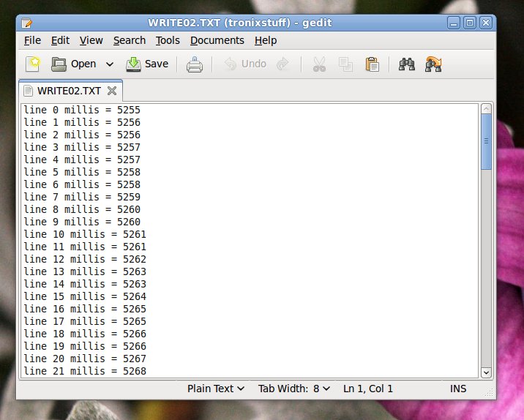Click the New document icon
This screenshot has height=420, width=524.
(x=33, y=64)
